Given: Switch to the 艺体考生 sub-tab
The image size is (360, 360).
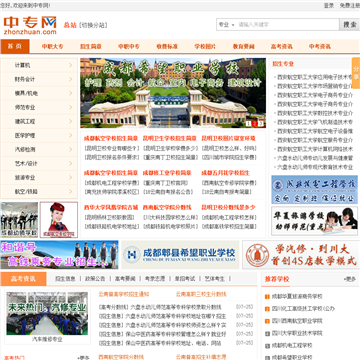Looking at the screenshot, I should coord(215,279).
